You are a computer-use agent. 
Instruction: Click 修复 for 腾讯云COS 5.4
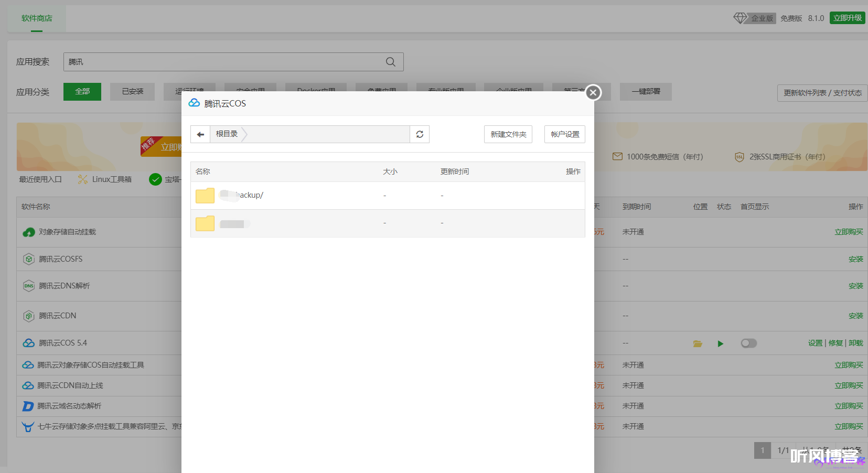pyautogui.click(x=835, y=343)
